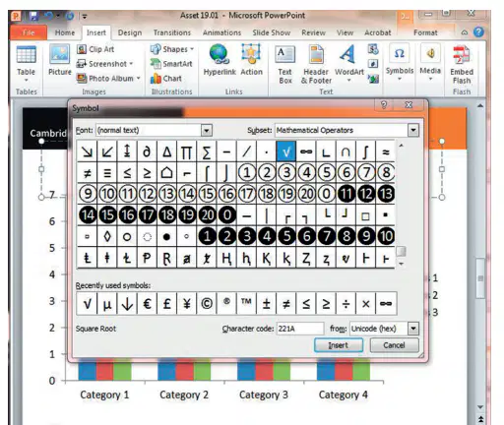
Task: Open the Acrobat tab
Action: point(378,32)
